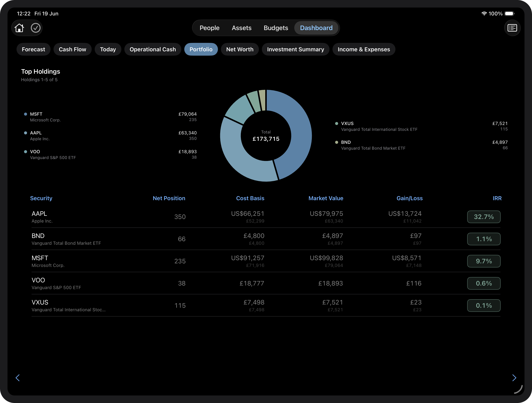Select AAPL Apple Inc. table row name
532x403 pixels.
point(42,217)
